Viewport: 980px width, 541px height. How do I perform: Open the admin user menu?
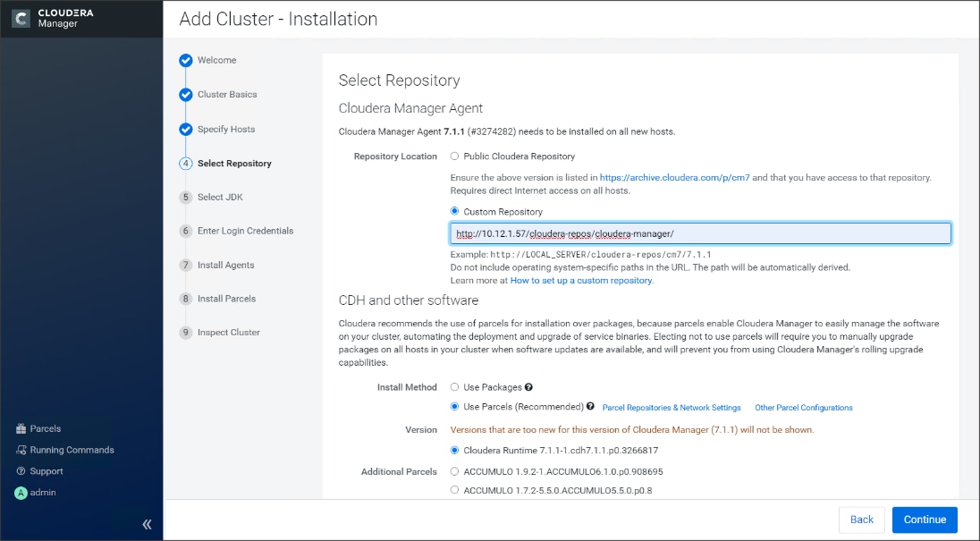[36, 493]
